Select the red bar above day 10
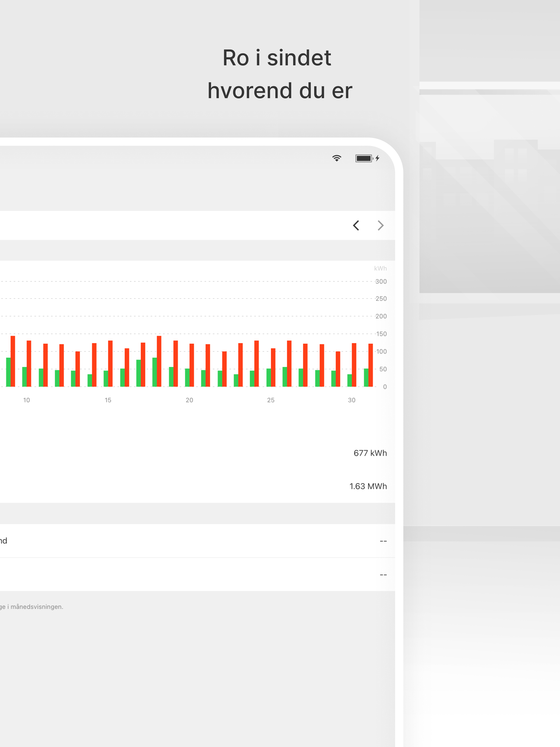This screenshot has width=560, height=747. 29,363
